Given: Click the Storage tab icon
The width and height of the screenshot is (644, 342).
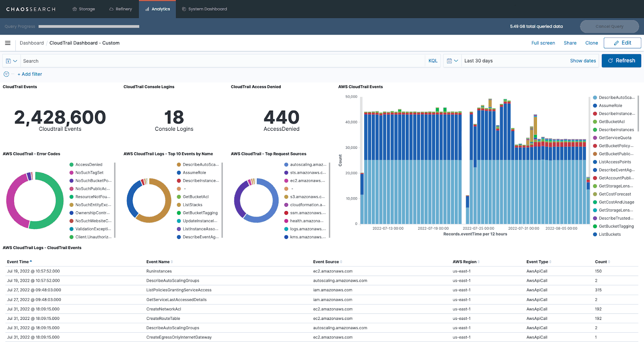Looking at the screenshot, I should point(74,9).
